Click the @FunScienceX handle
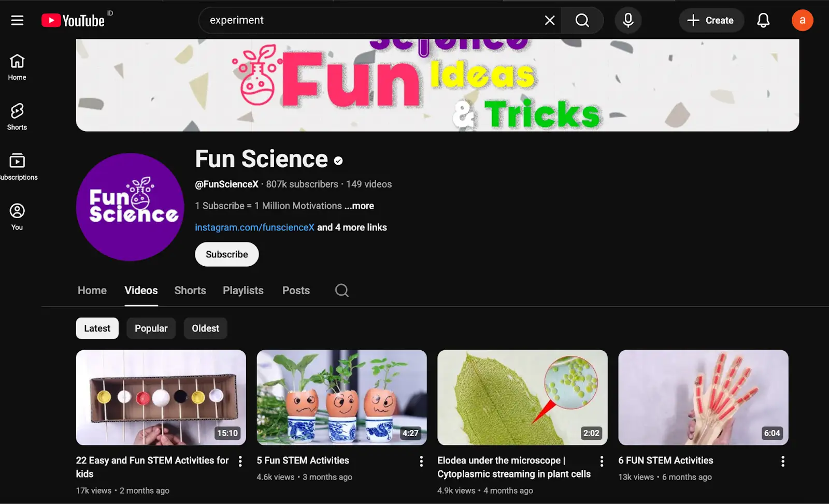Viewport: 829px width, 504px height. [226, 184]
